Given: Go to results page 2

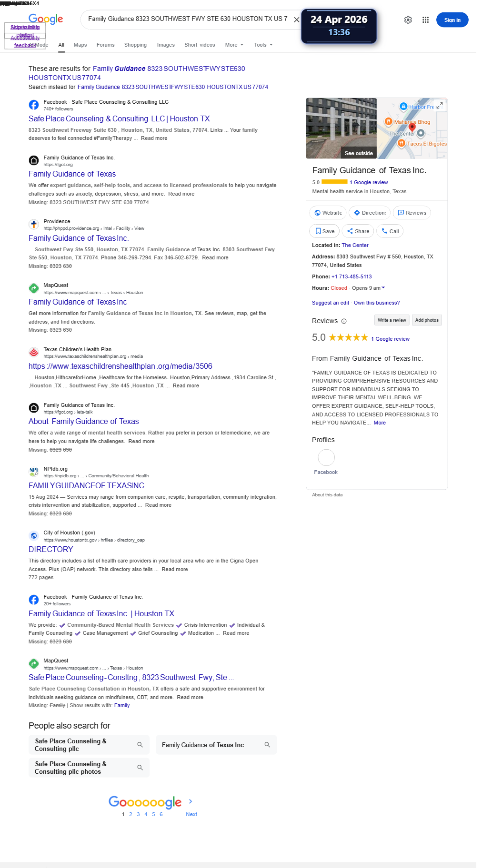Looking at the screenshot, I should (x=131, y=814).
